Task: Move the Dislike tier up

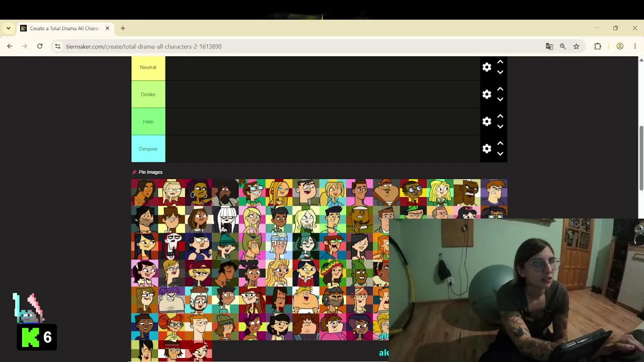Action: (x=500, y=89)
